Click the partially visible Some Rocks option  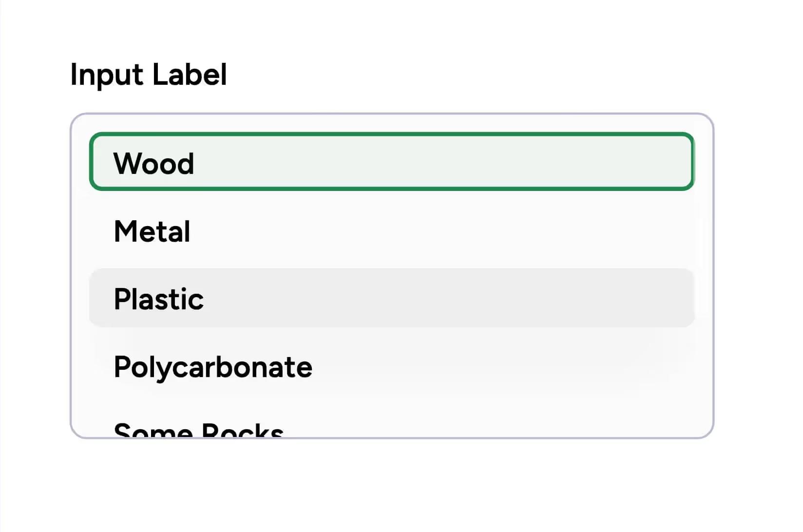click(198, 431)
